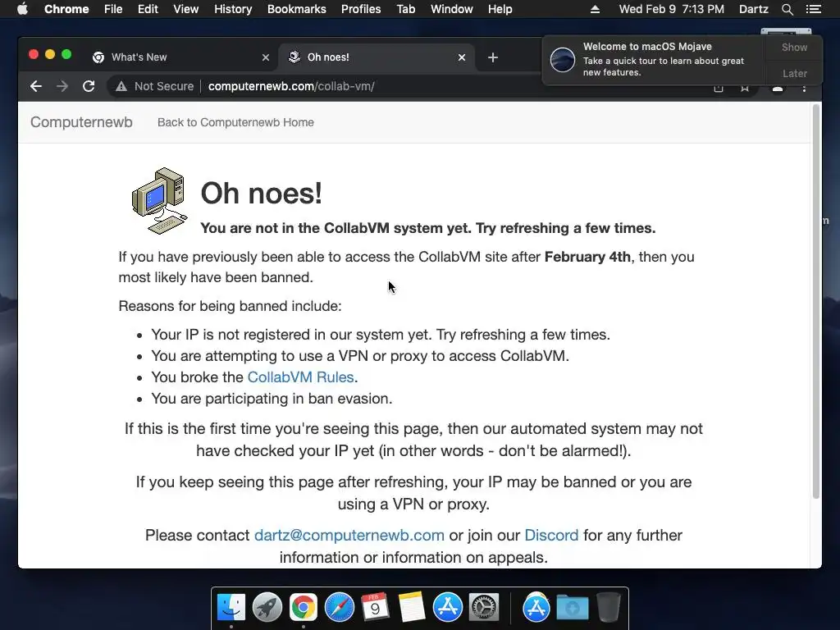This screenshot has height=630, width=840.
Task: Open the Discord link
Action: tap(551, 535)
